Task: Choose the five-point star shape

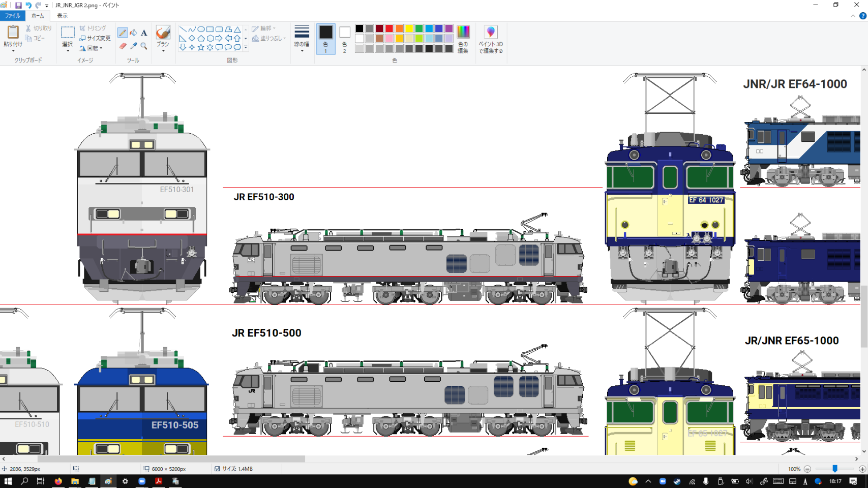Action: pos(201,47)
